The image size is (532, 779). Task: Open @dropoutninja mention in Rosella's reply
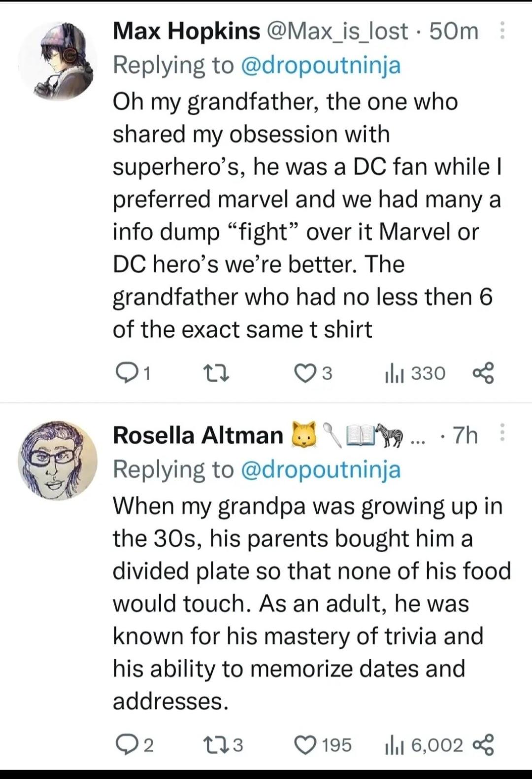click(x=321, y=469)
